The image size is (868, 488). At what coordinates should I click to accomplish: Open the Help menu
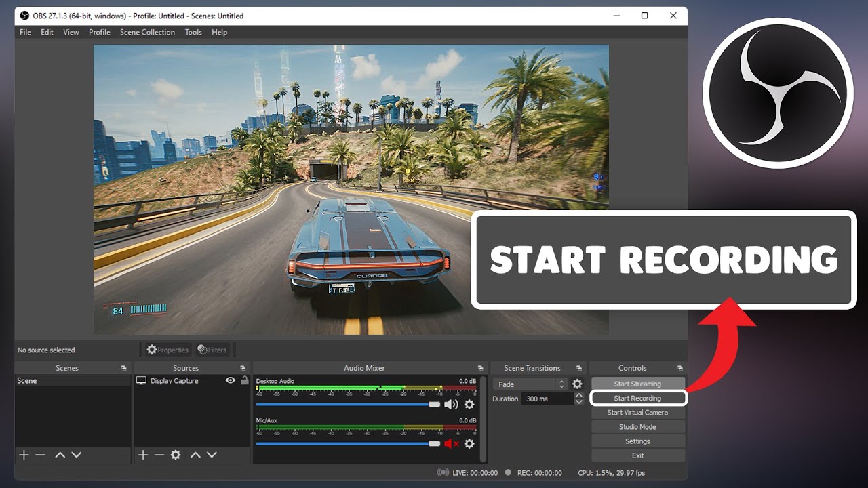(219, 33)
